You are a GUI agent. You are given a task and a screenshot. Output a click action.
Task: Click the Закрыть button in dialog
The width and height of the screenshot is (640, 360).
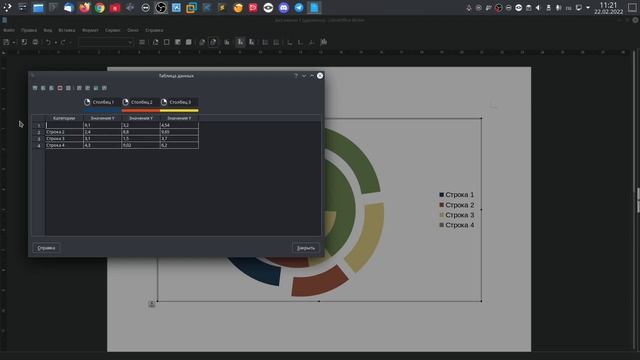[x=306, y=248]
